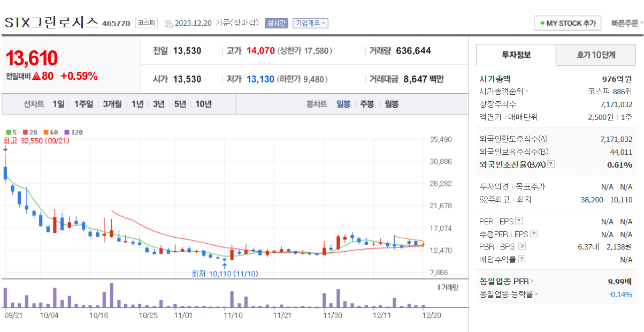Click the calendar icon before 2023.12.20
The width and height of the screenshot is (644, 332).
[168, 24]
